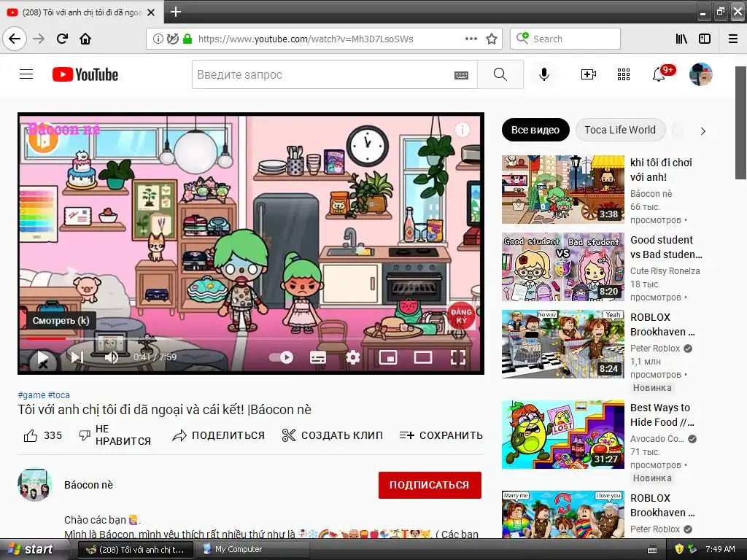Open the create video icon

coord(589,74)
